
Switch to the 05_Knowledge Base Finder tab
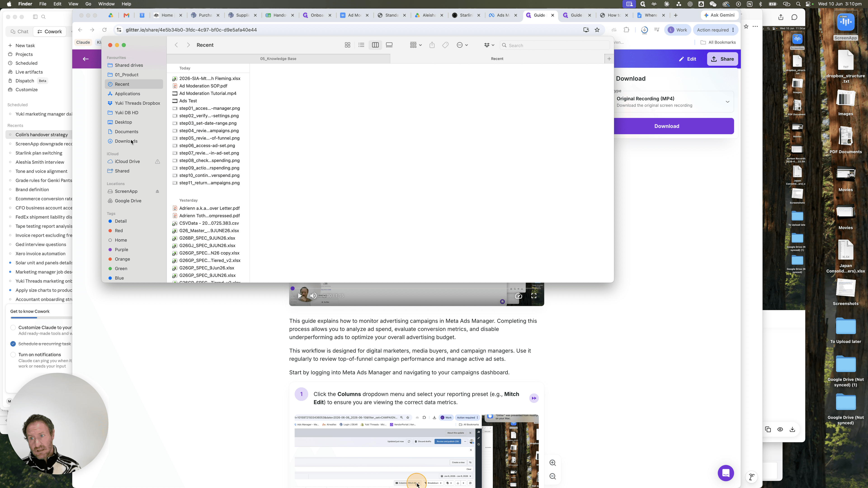(278, 59)
